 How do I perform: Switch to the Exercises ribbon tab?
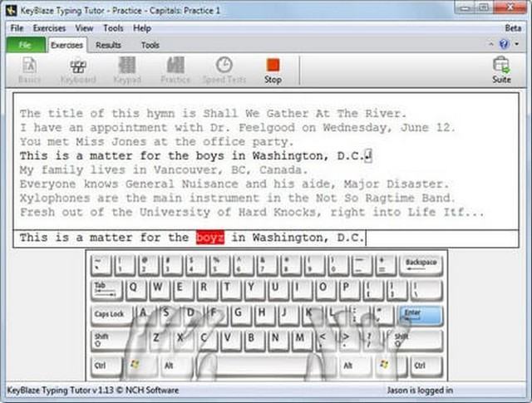tap(66, 45)
